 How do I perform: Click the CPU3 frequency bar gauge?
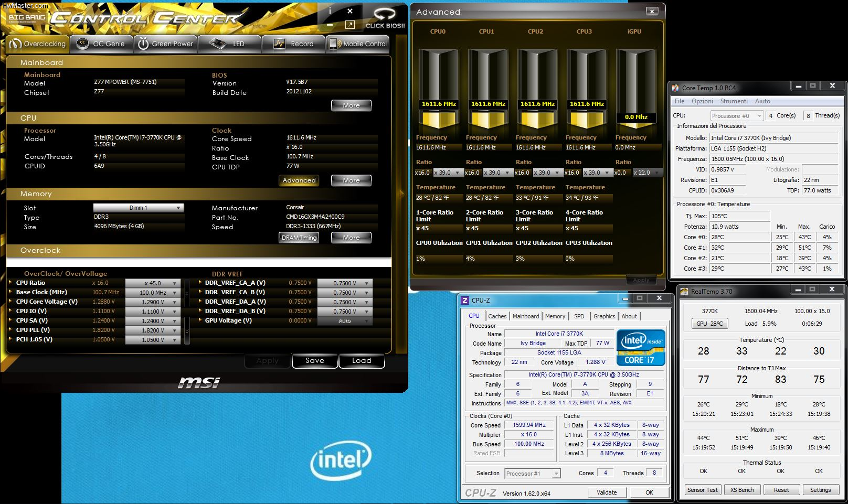click(587, 89)
